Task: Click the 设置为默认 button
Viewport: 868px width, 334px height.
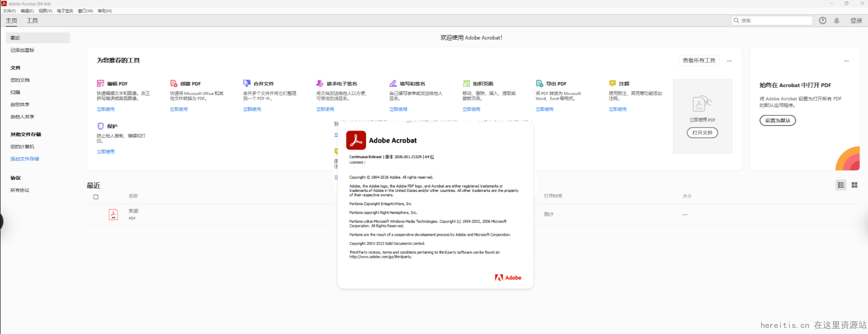Action: (x=777, y=121)
